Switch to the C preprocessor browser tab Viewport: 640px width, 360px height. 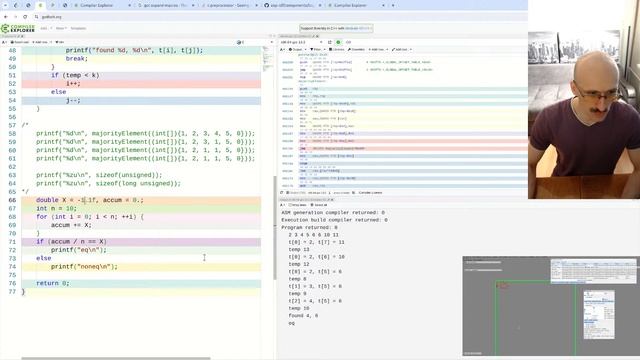click(x=229, y=5)
